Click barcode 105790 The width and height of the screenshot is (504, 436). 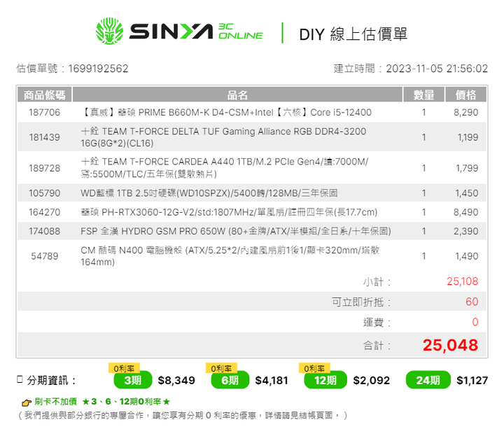44,193
